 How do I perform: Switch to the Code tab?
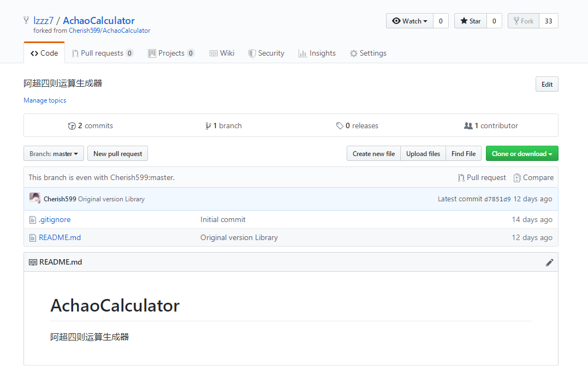[x=44, y=53]
